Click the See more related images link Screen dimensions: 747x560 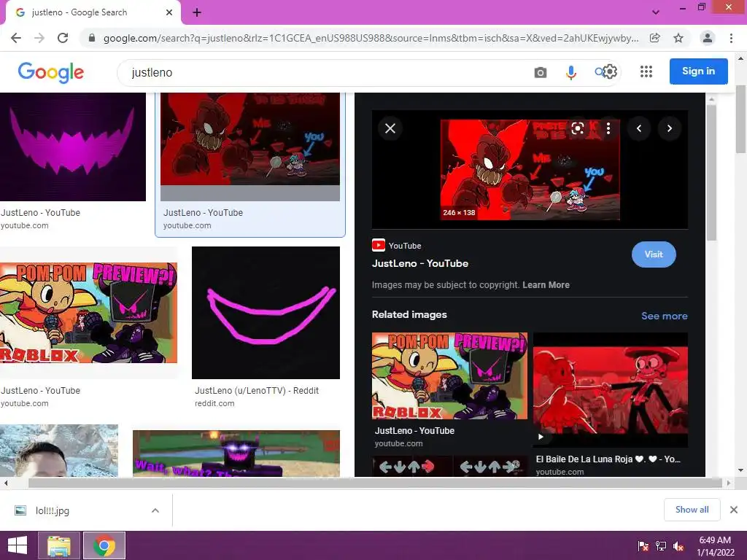coord(664,316)
